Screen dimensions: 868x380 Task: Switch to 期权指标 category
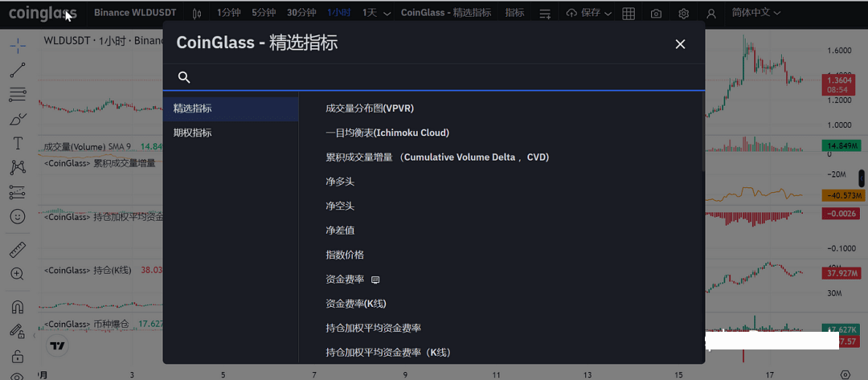(x=193, y=133)
